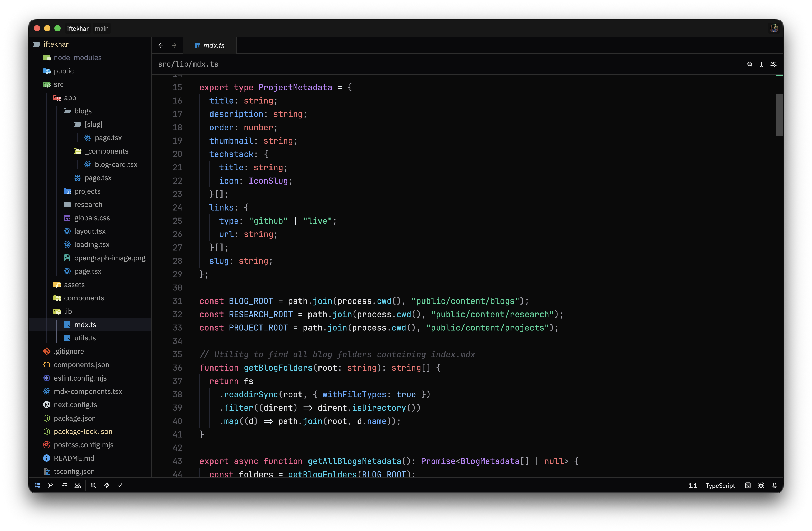Open globals.css file

[90, 218]
